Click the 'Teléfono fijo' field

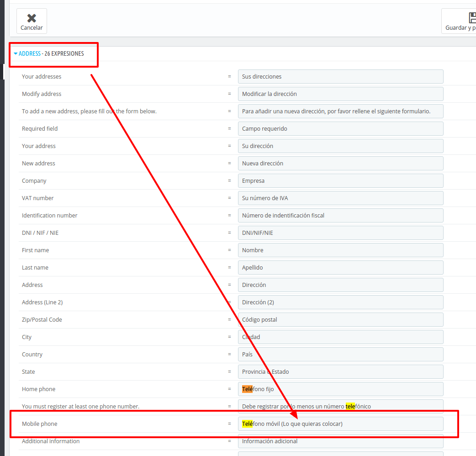pyautogui.click(x=341, y=389)
